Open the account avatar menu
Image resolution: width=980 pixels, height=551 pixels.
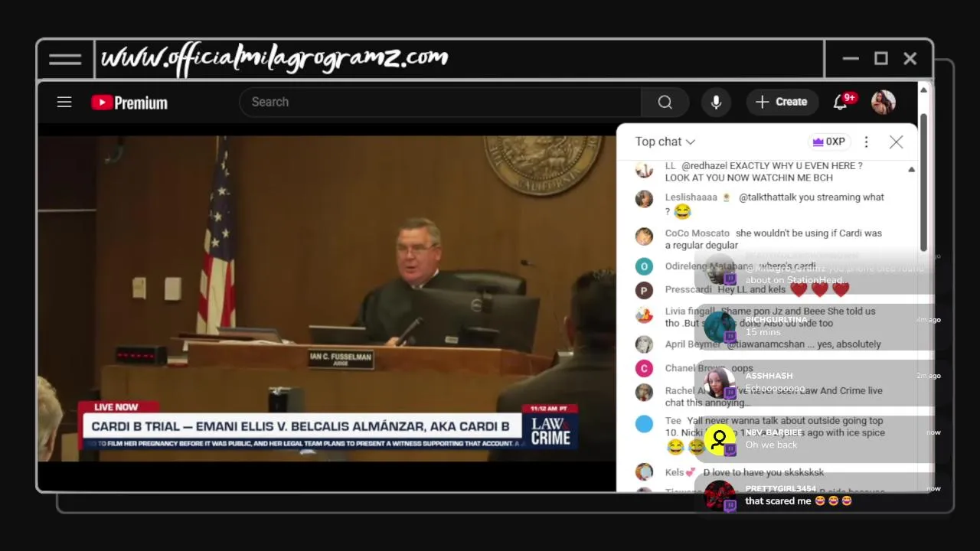pyautogui.click(x=884, y=102)
